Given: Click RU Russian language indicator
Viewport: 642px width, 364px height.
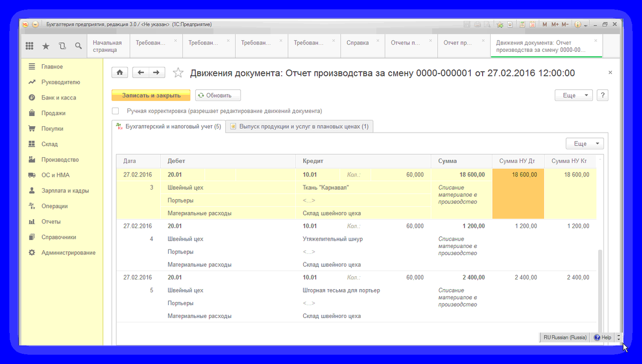Looking at the screenshot, I should click(x=565, y=337).
